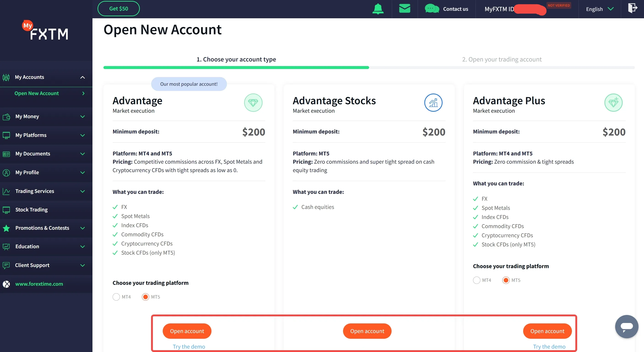Select MT5 for the Advantage Plus account
Image resolution: width=644 pixels, height=352 pixels.
click(x=506, y=280)
